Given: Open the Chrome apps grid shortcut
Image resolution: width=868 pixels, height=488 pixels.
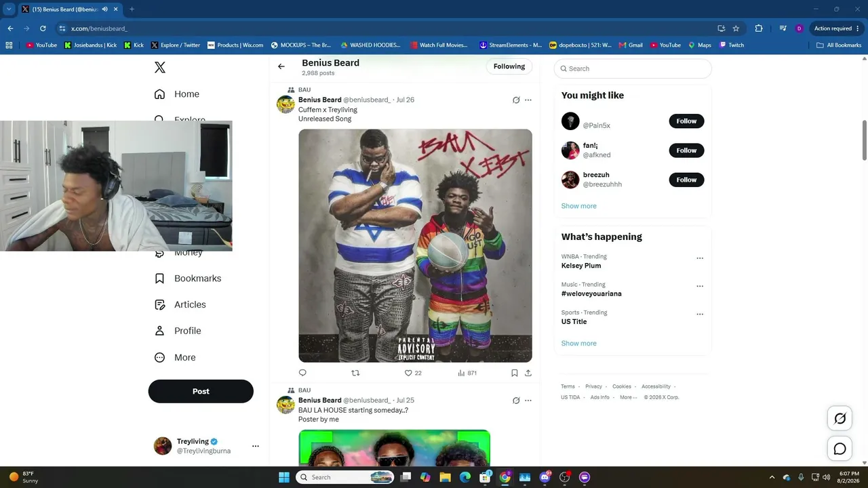Looking at the screenshot, I should tap(9, 45).
